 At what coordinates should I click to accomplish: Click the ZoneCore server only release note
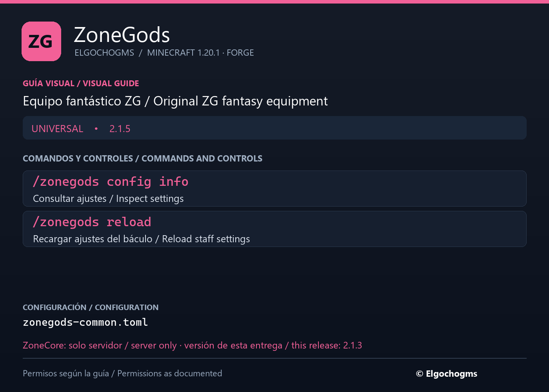click(x=192, y=345)
